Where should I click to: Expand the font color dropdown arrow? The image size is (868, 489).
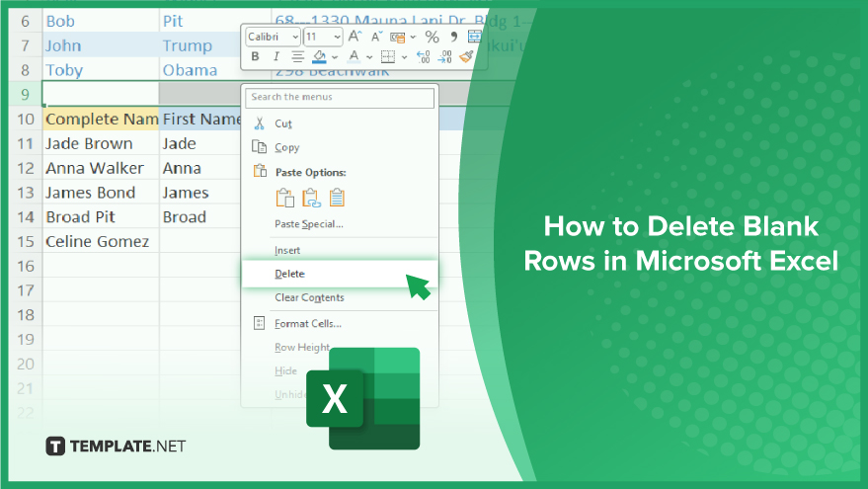pos(369,57)
